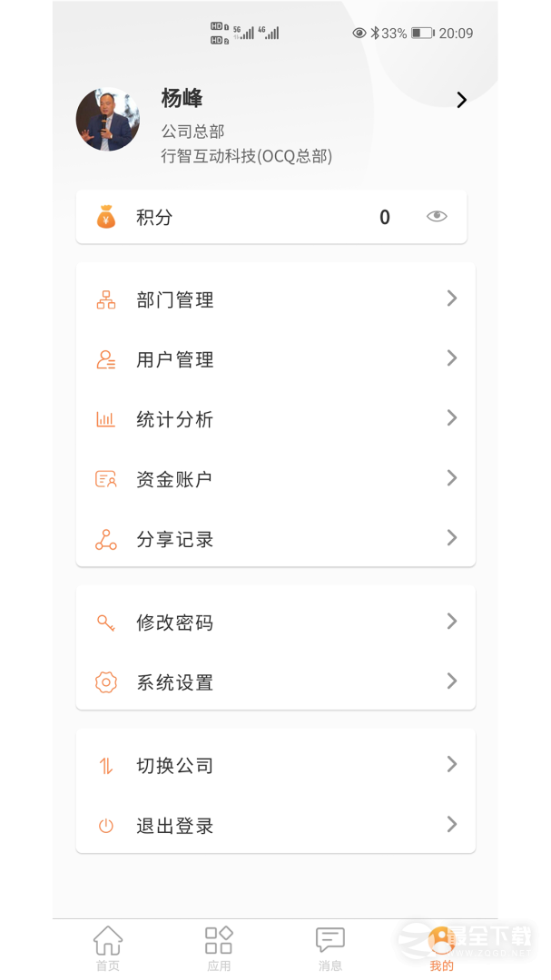The width and height of the screenshot is (551, 980).
Task: Expand the 系统设置 chevron
Action: [x=451, y=681]
